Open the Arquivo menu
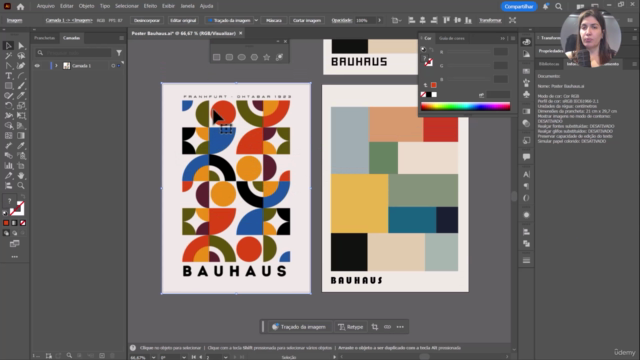 (46, 6)
